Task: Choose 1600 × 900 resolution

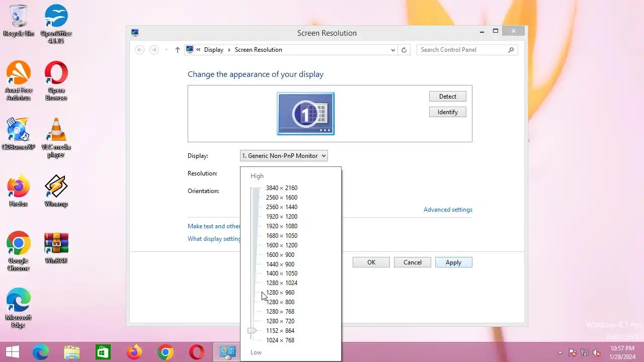Action: [280, 255]
